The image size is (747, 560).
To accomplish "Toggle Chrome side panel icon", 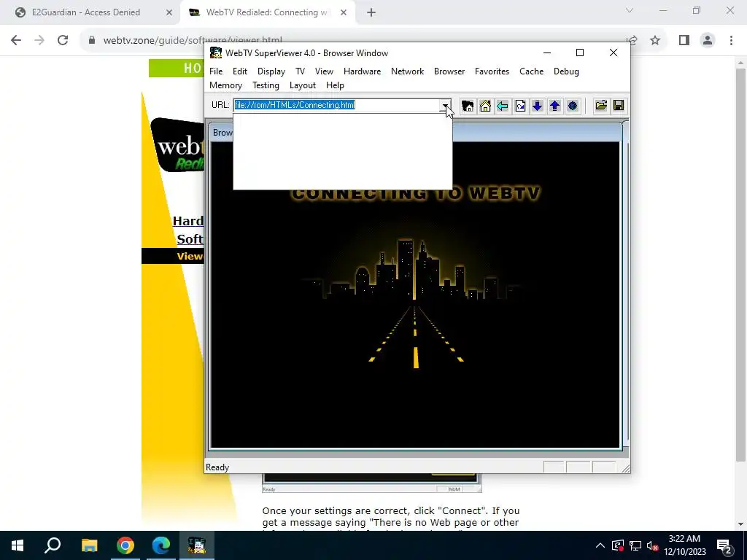I will pos(684,41).
